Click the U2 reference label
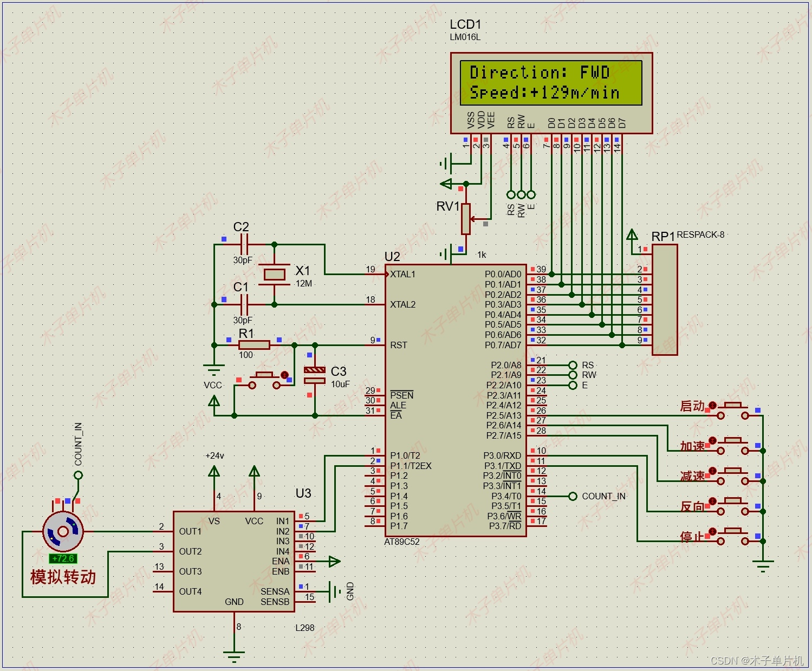Screen dimensions: 812x671 (x=392, y=257)
